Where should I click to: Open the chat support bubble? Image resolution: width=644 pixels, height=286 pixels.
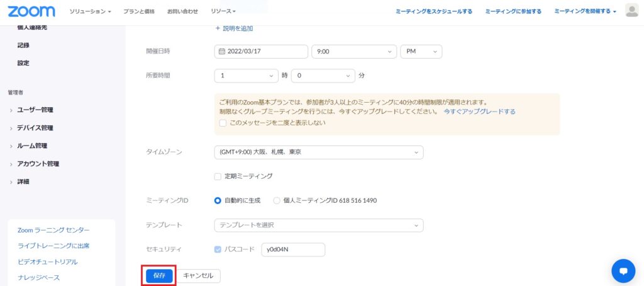coord(623,271)
